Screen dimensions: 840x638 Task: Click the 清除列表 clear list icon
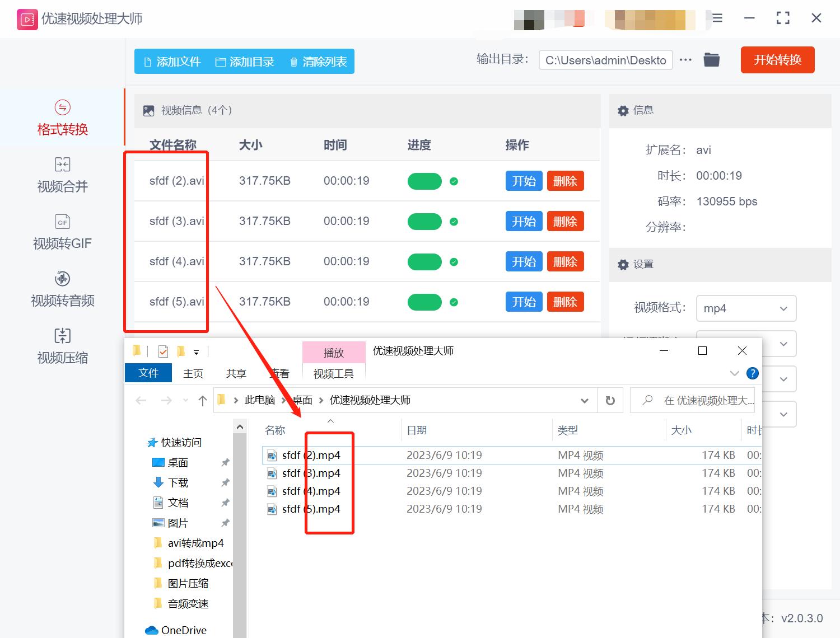(294, 62)
